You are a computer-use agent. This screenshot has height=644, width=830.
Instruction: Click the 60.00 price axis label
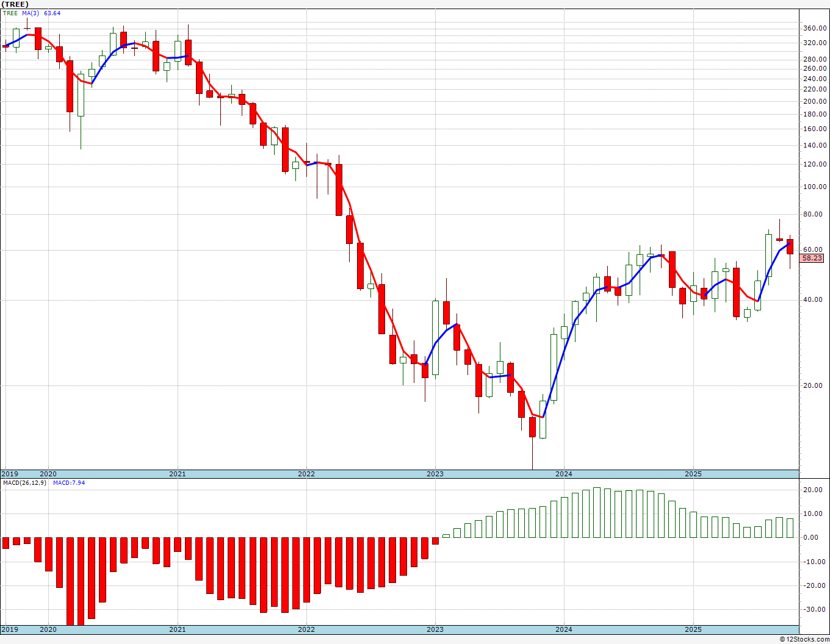(813, 249)
